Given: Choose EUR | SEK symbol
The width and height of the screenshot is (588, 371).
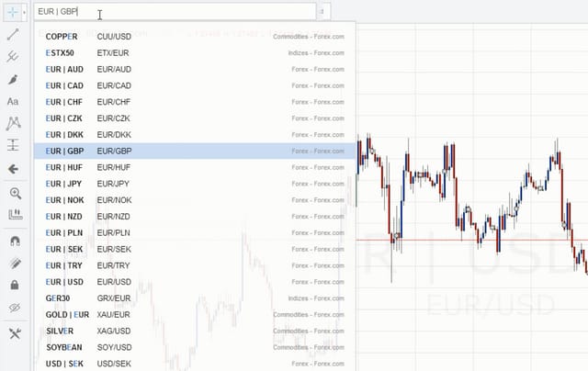Looking at the screenshot, I should (x=195, y=249).
